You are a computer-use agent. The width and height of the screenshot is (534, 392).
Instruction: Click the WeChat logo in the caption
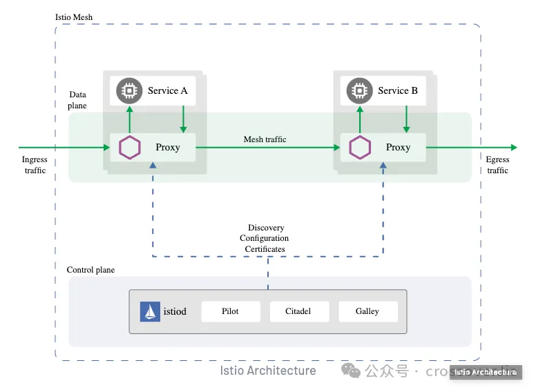pyautogui.click(x=351, y=371)
